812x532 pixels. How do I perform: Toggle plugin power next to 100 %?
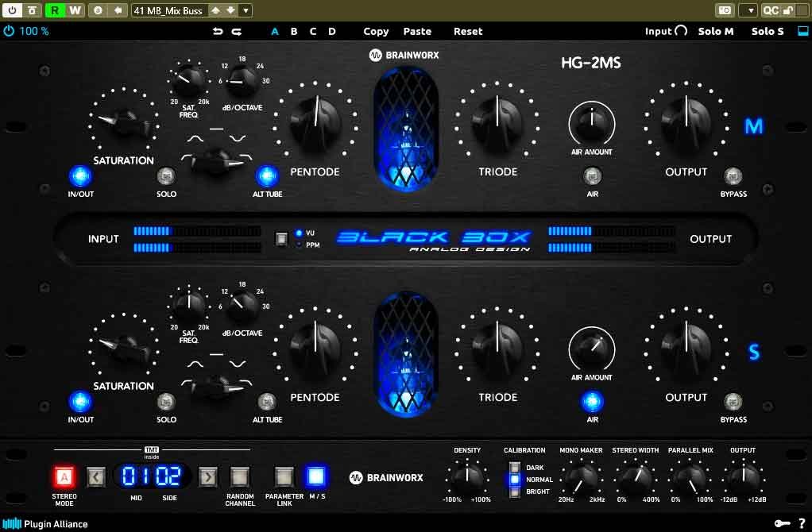[x=9, y=31]
